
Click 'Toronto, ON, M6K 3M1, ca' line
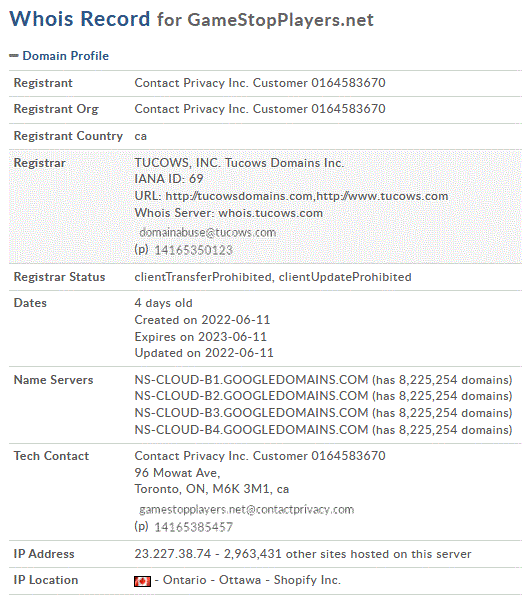[x=212, y=489]
